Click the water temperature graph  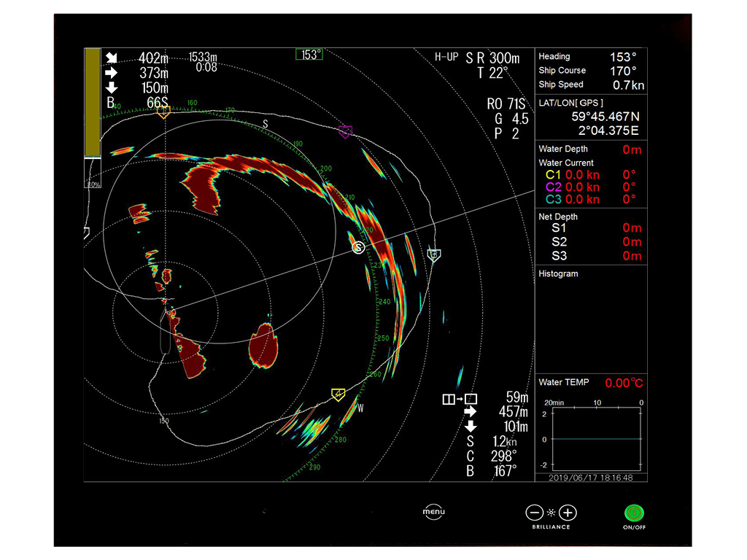[x=597, y=439]
